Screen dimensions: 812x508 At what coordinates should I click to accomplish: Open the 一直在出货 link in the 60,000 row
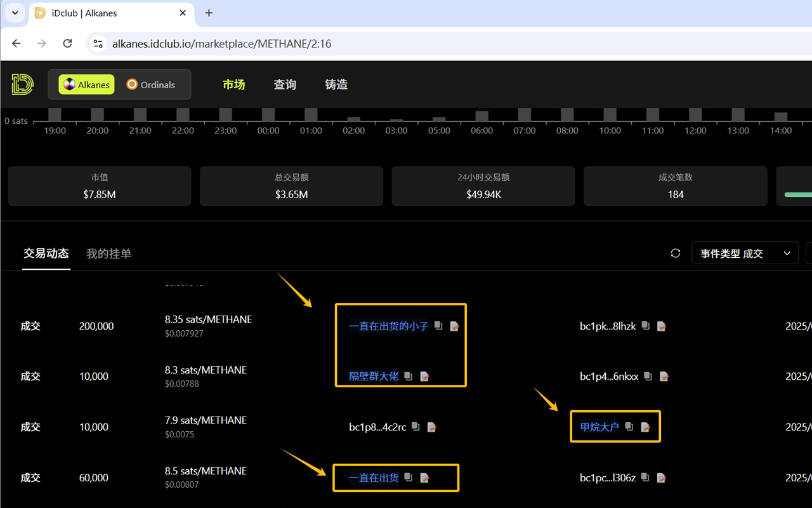374,478
